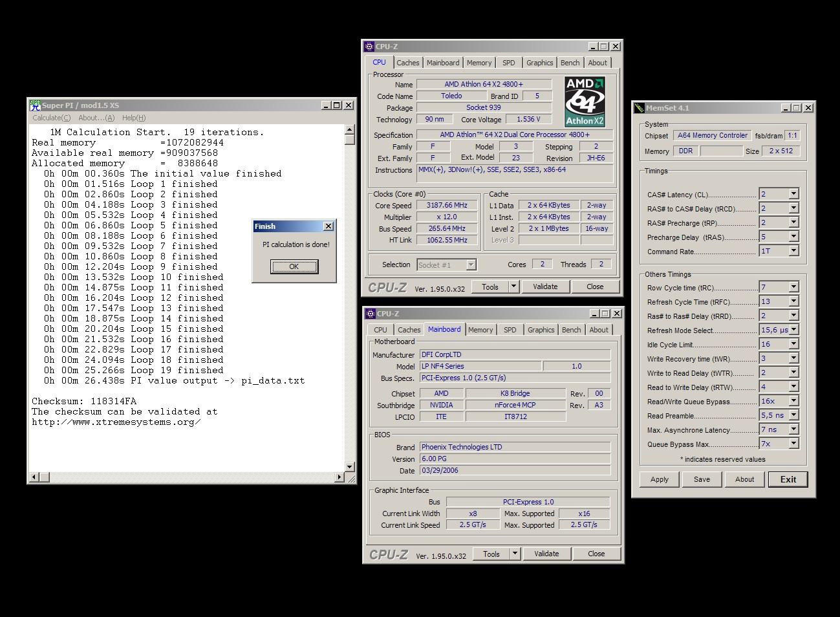Open Memory tab in lower CPU-Z window
The width and height of the screenshot is (840, 617).
(x=480, y=330)
